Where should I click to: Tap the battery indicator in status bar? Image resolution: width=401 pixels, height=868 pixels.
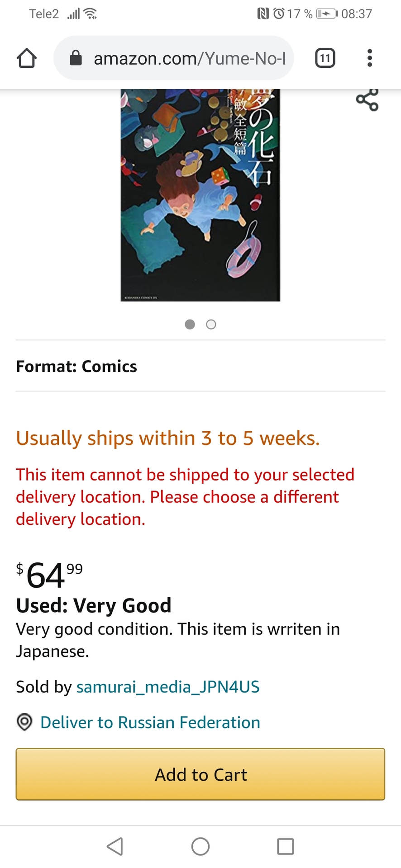pos(326,14)
